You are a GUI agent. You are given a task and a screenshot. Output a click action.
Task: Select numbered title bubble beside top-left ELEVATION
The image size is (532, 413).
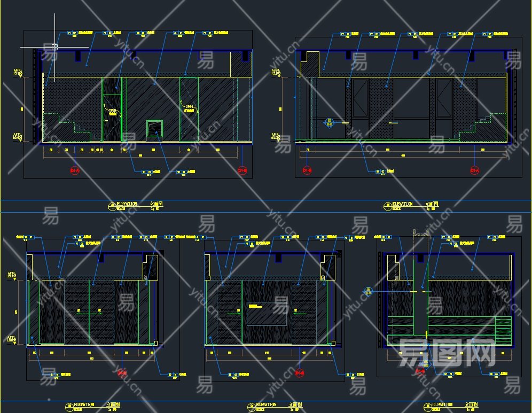click(112, 206)
